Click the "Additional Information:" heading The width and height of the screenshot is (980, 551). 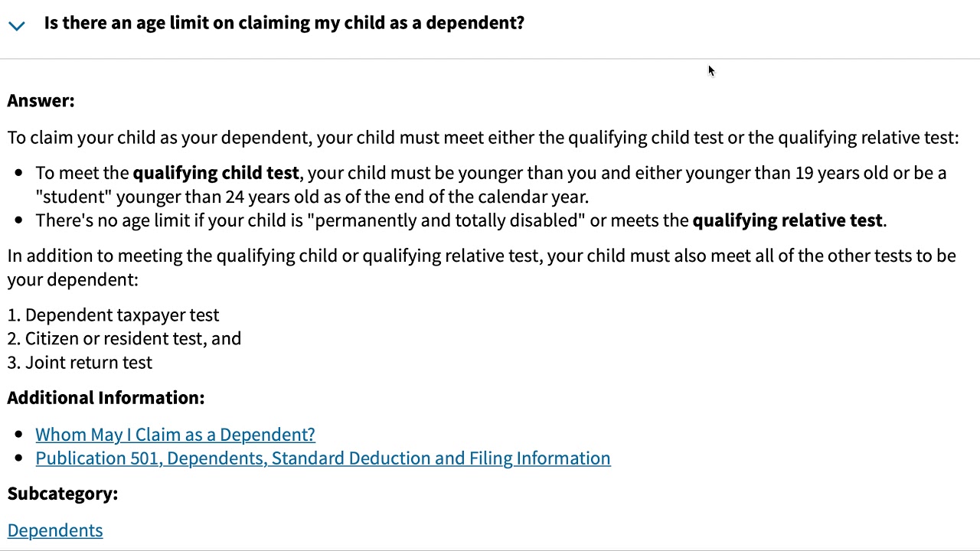[106, 398]
